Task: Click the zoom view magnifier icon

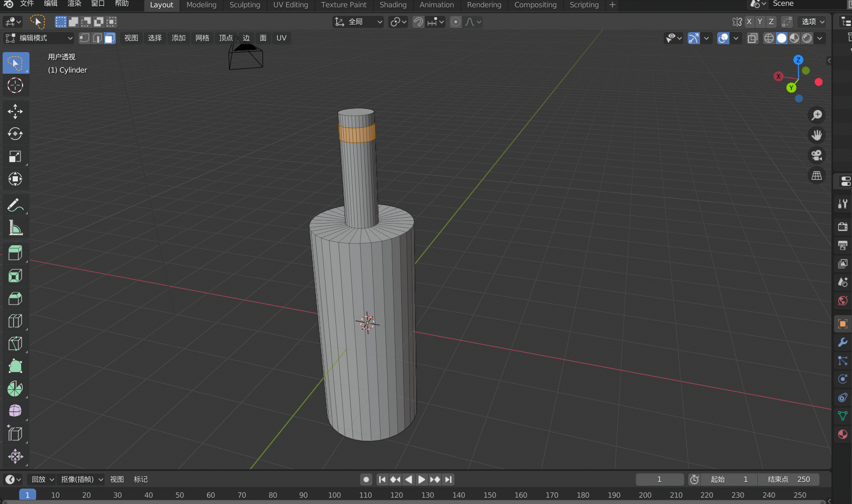Action: click(817, 115)
